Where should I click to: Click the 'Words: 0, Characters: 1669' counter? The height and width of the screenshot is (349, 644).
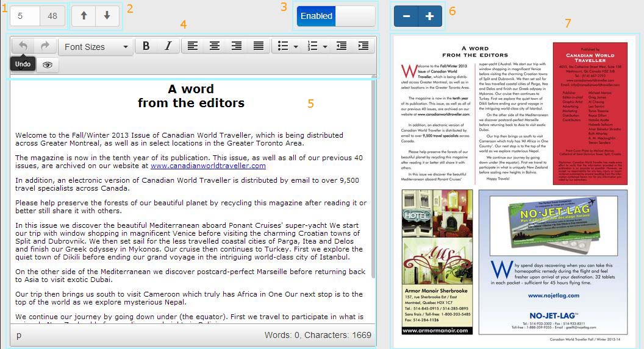(318, 335)
